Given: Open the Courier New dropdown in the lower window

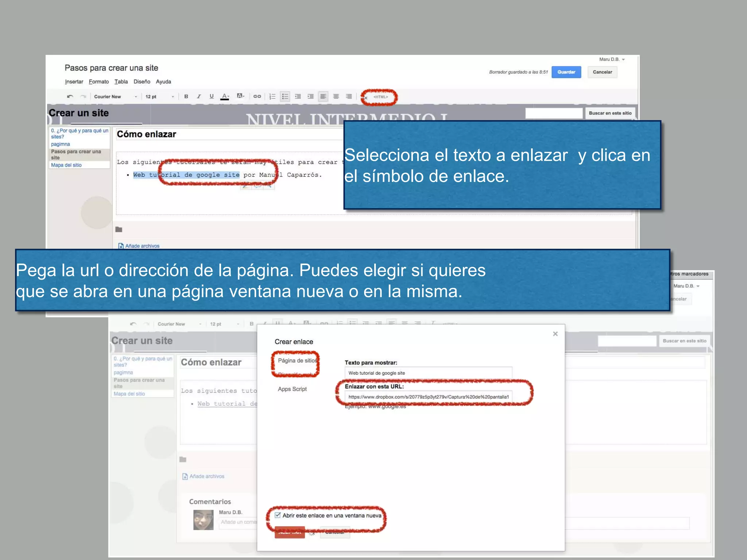Looking at the screenshot, I should point(179,324).
